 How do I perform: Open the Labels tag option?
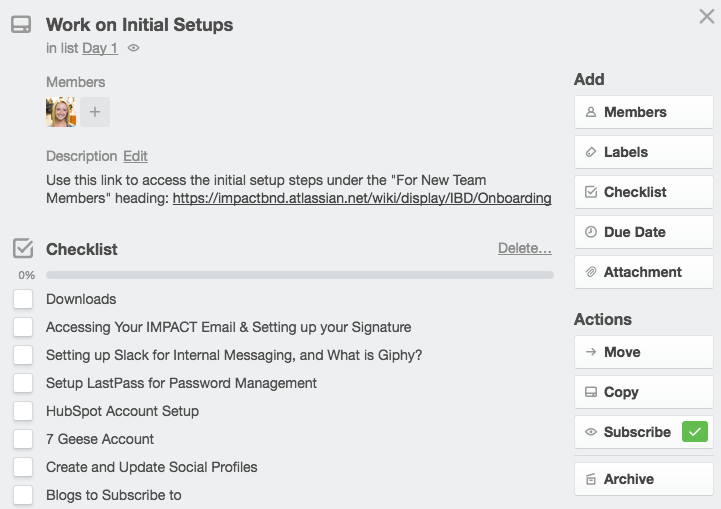[x=643, y=152]
